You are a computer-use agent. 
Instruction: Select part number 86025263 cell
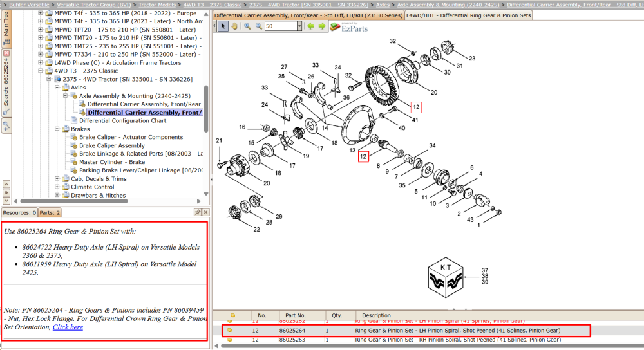pos(292,340)
